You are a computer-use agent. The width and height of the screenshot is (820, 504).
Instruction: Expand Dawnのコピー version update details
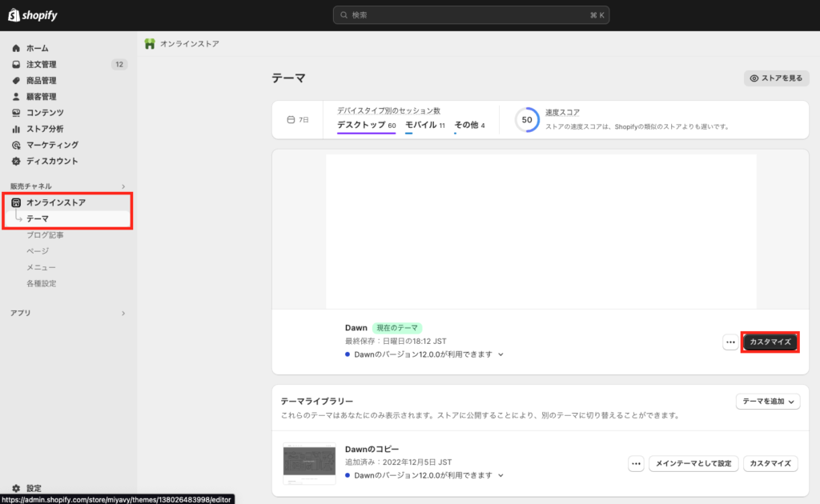pos(501,476)
